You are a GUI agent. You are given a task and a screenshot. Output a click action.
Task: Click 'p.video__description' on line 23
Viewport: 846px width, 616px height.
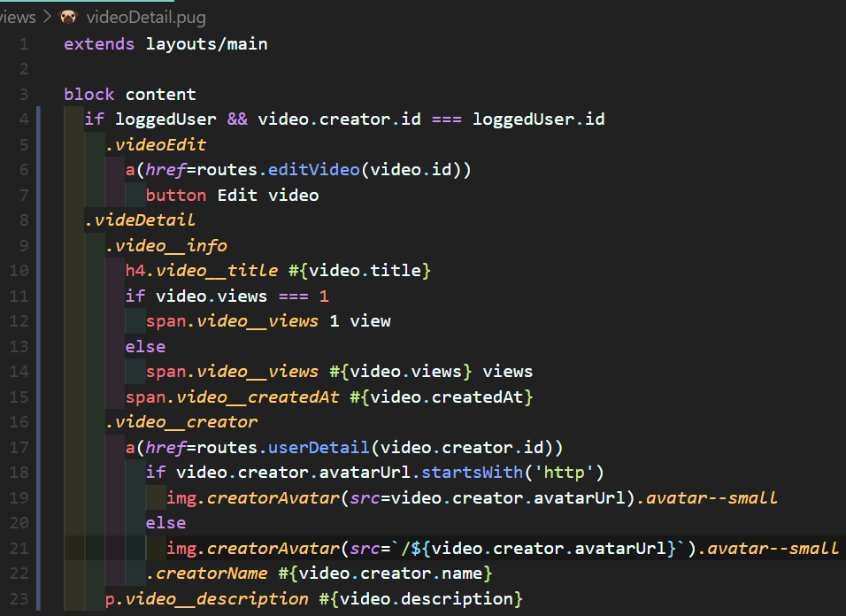tap(207, 598)
